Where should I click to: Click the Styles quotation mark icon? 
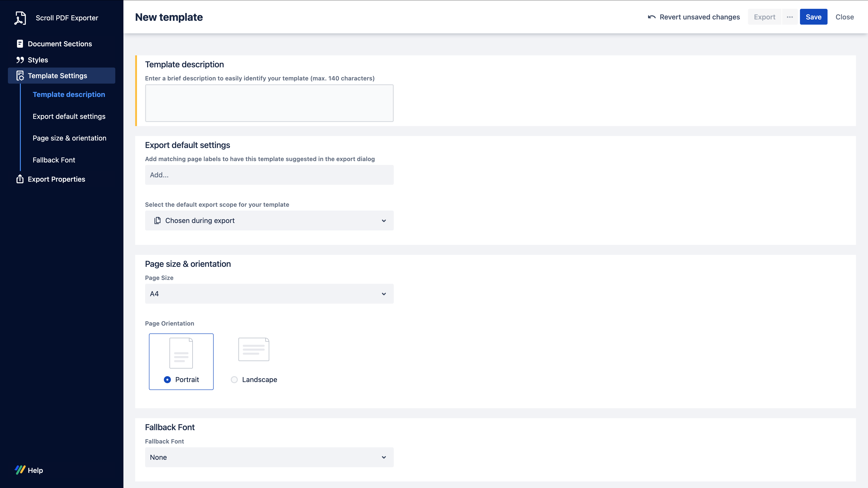tap(20, 60)
